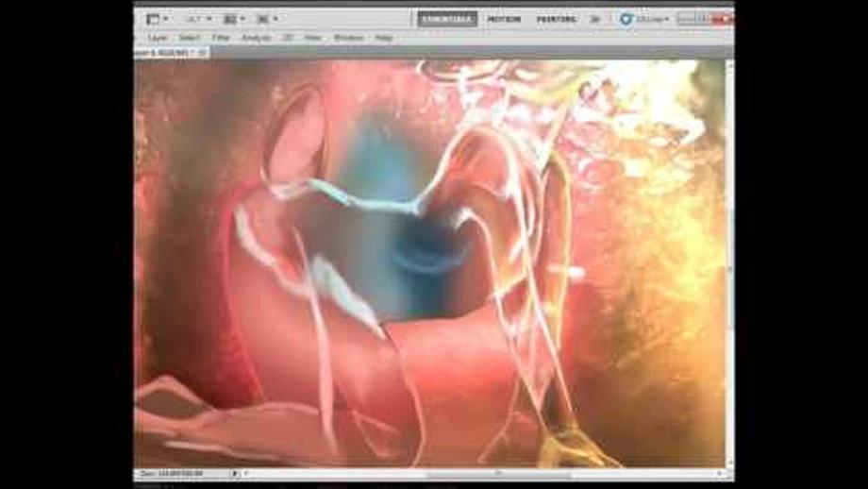Open the Filter menu
Viewport: 868px width, 489px height.
[x=221, y=38]
